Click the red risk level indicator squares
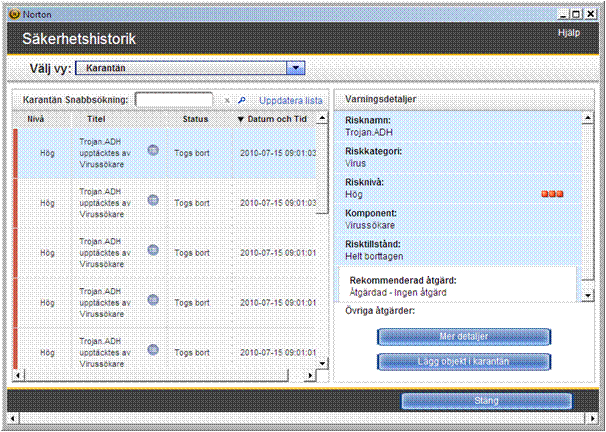Image resolution: width=606 pixels, height=432 pixels. (552, 194)
